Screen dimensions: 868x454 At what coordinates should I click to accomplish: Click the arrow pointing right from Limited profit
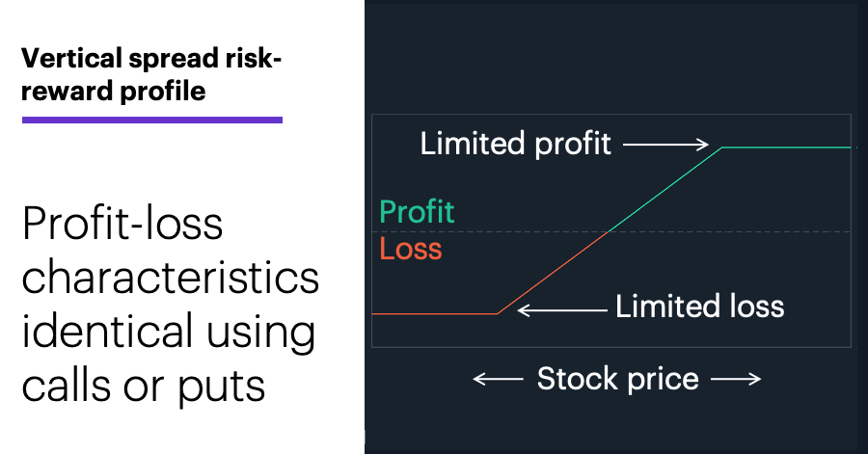665,145
